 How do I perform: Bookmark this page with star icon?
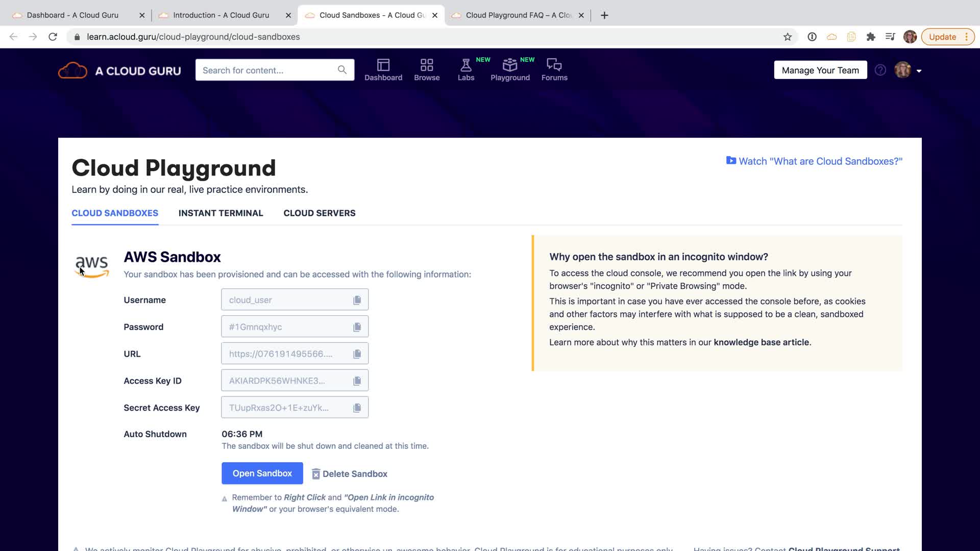coord(787,37)
